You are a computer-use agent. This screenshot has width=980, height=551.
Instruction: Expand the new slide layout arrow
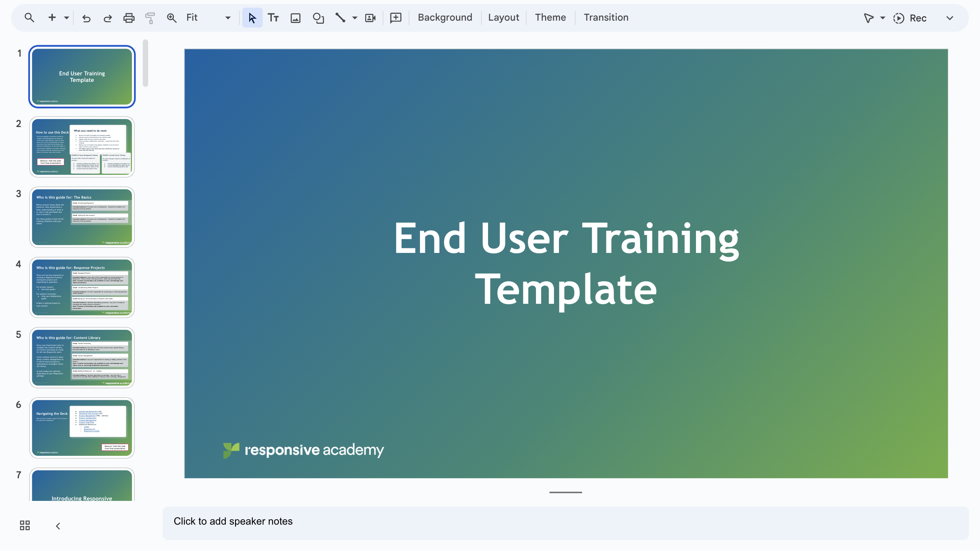67,18
